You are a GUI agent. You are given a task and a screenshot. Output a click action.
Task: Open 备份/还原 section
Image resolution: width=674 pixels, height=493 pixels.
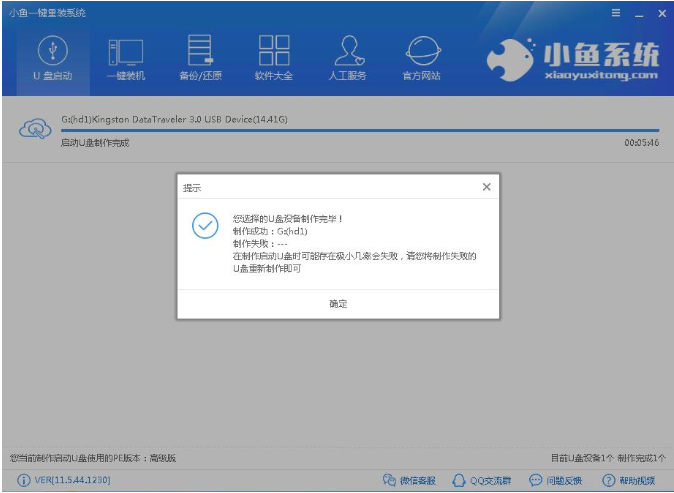click(200, 59)
